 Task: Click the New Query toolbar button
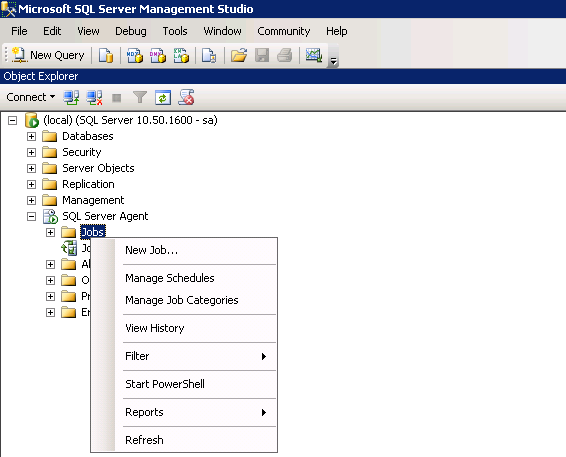48,55
